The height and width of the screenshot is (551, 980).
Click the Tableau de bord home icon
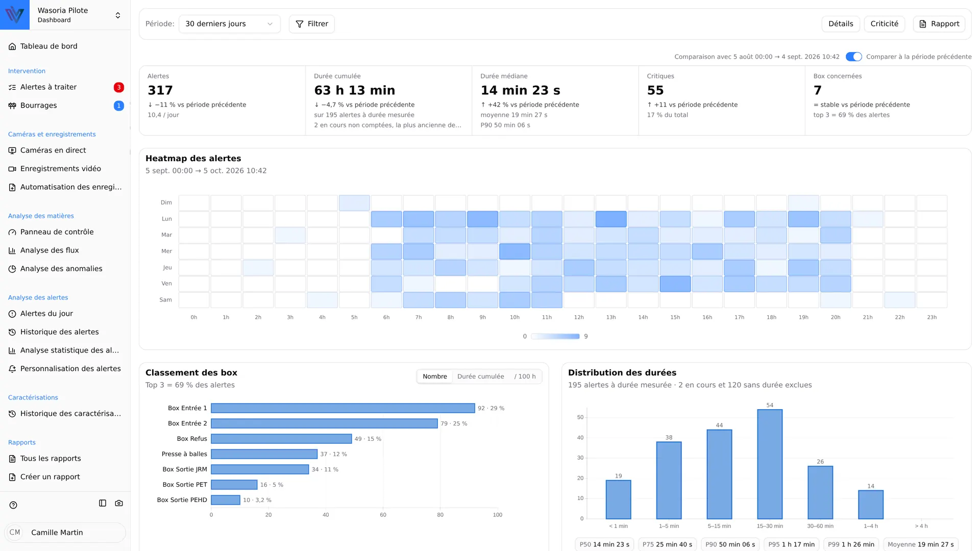tap(12, 46)
